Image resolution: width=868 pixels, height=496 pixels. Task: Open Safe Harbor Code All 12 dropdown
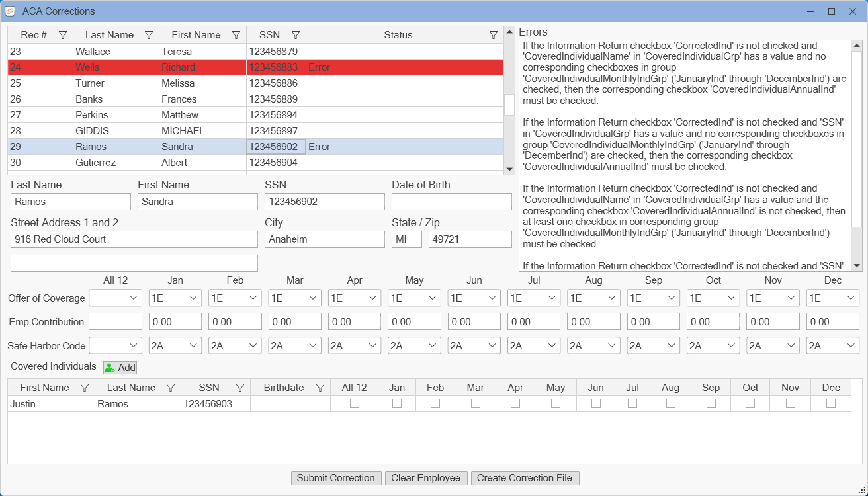click(115, 346)
